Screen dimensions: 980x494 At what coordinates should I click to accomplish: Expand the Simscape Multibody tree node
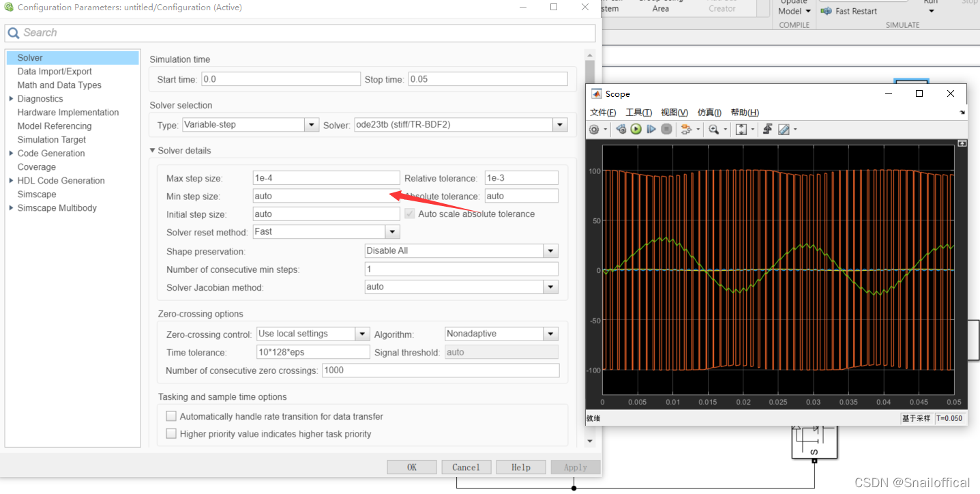11,208
